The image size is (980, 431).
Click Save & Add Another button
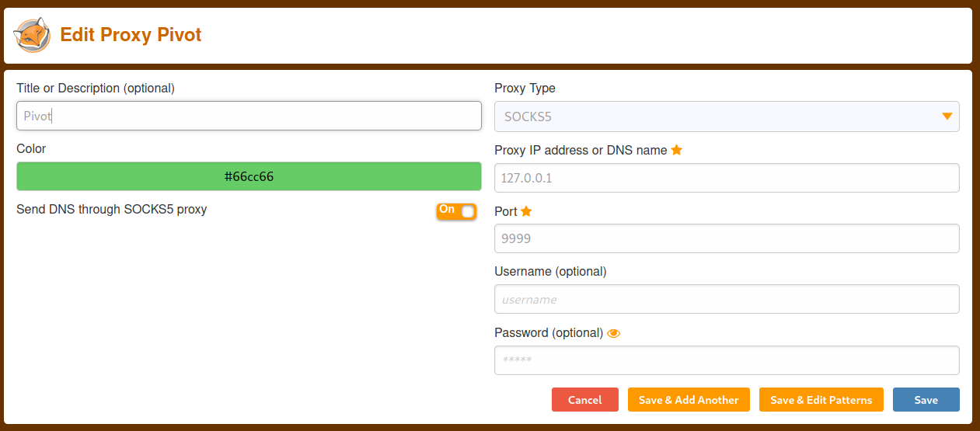coord(689,400)
